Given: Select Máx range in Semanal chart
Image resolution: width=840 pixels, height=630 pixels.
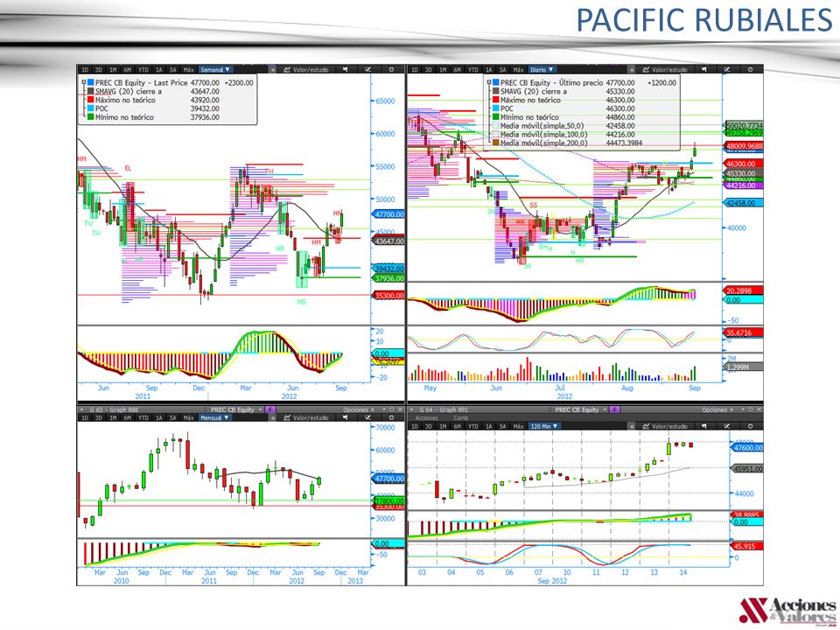Looking at the screenshot, I should [189, 70].
